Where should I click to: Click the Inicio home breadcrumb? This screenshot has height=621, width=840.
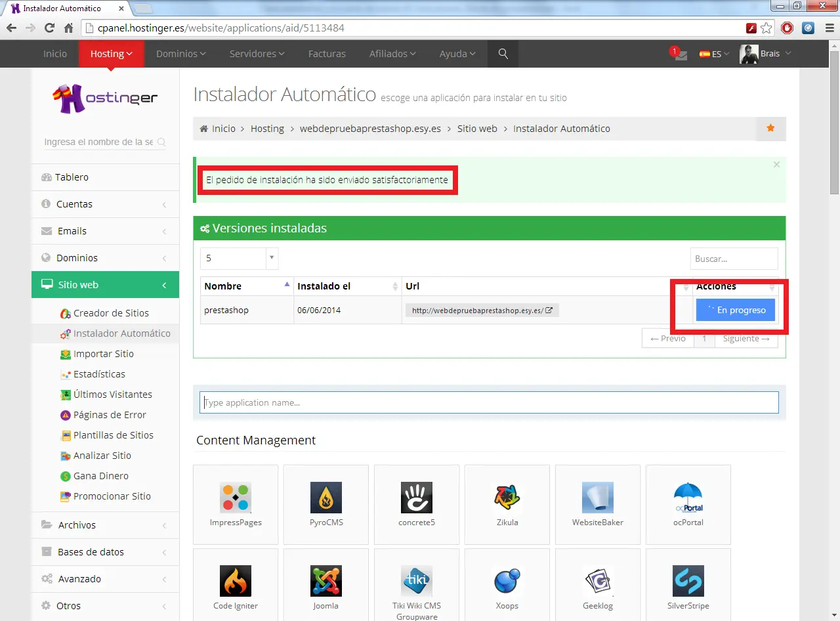(218, 129)
